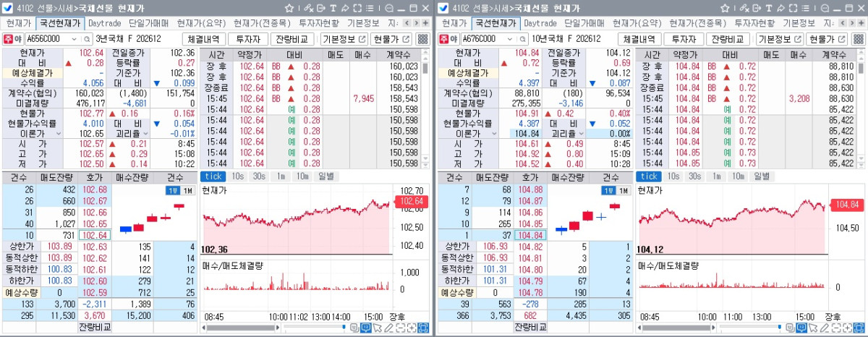Open symbol code dropdown A676C000
Viewport: 868px width, 337px height.
pyautogui.click(x=509, y=39)
